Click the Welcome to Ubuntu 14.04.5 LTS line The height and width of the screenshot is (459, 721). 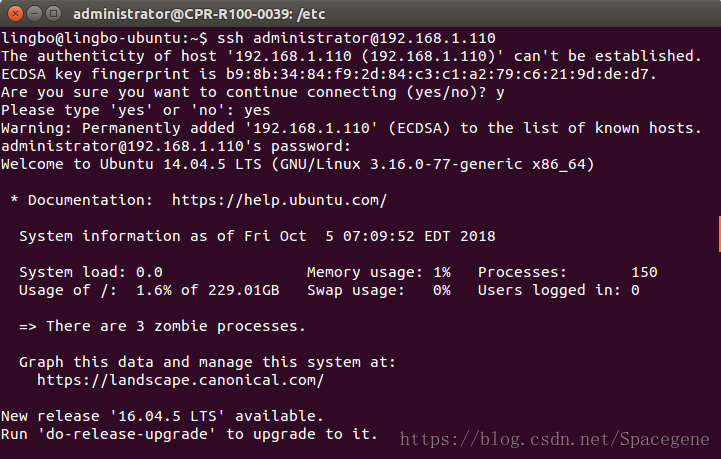coord(298,164)
